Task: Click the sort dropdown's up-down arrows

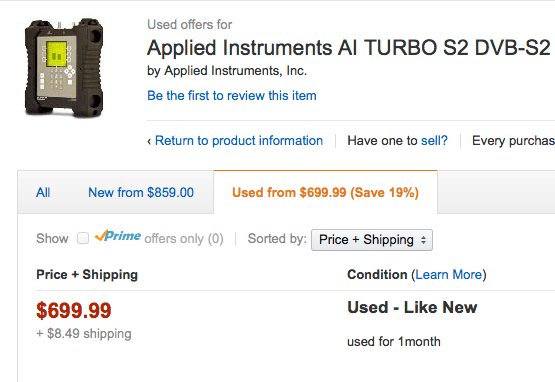Action: pyautogui.click(x=423, y=240)
